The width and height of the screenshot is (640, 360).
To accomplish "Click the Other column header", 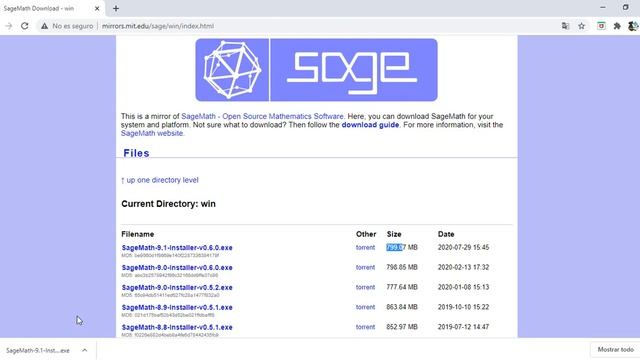I will 366,234.
